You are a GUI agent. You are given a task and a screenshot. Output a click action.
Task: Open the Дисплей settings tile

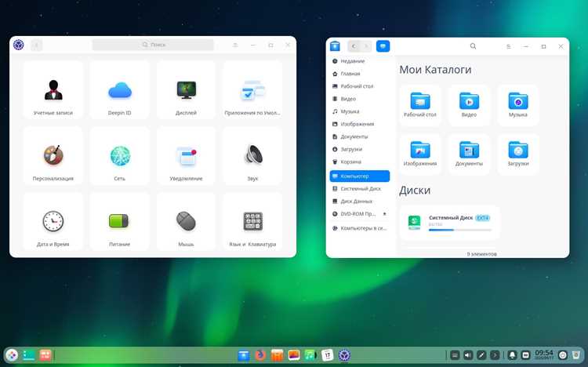(x=186, y=90)
